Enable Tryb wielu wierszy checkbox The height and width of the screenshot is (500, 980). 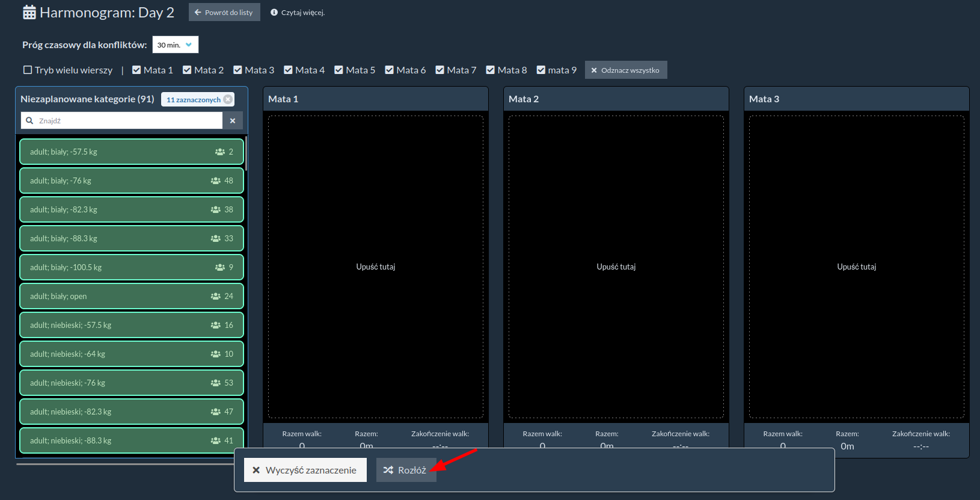click(28, 70)
